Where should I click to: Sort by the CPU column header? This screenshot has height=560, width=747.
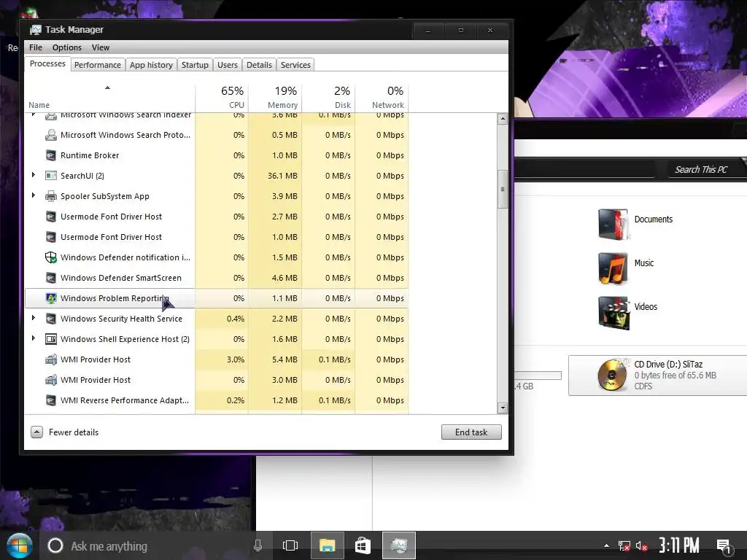(222, 98)
